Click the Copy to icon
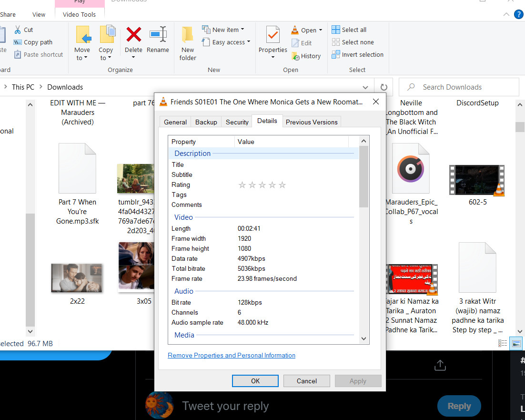This screenshot has height=420, width=525. coord(108,34)
